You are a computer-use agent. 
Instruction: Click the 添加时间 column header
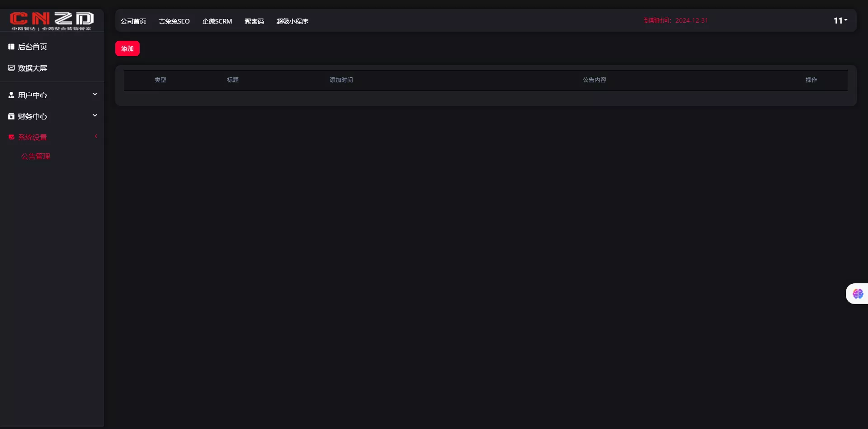pyautogui.click(x=341, y=80)
